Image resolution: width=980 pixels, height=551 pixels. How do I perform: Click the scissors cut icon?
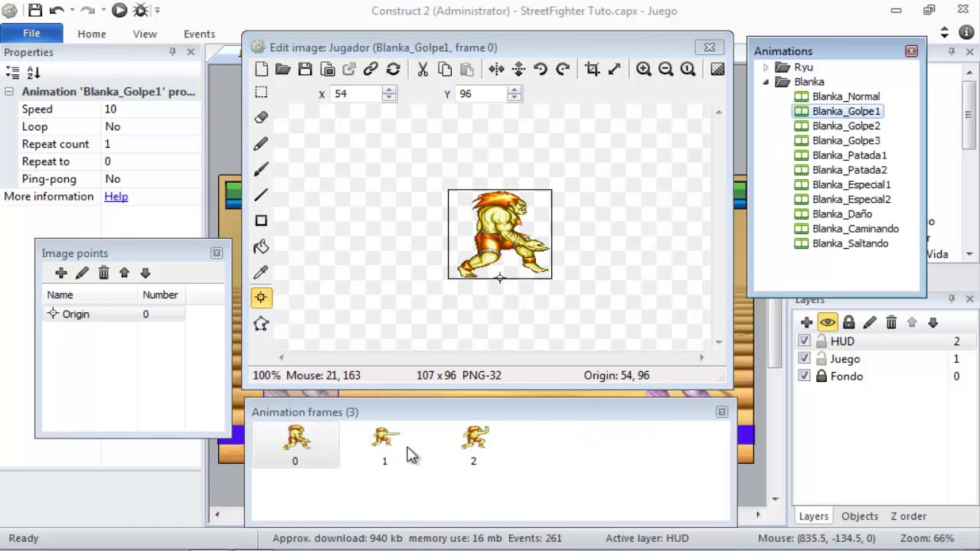tap(422, 70)
